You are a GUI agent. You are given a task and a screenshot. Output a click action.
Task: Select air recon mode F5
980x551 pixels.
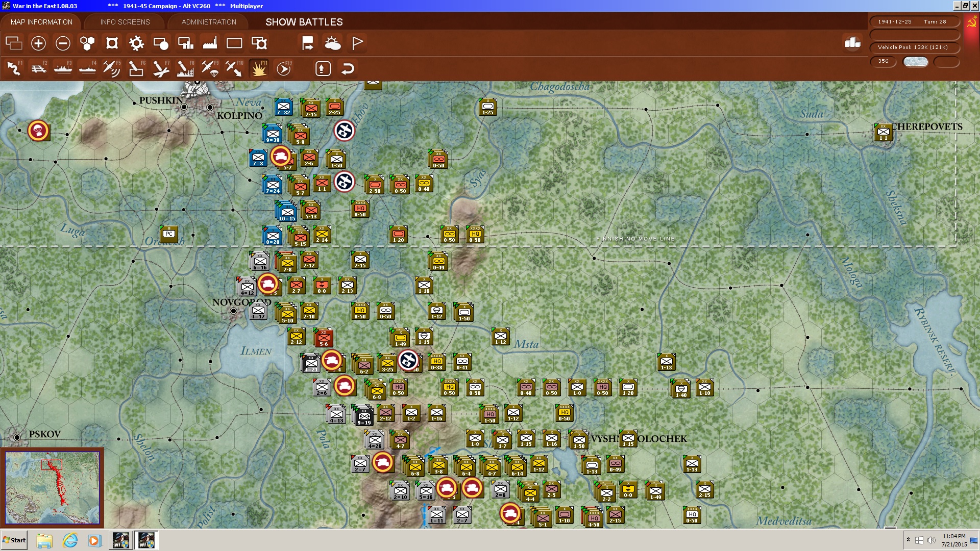click(111, 68)
